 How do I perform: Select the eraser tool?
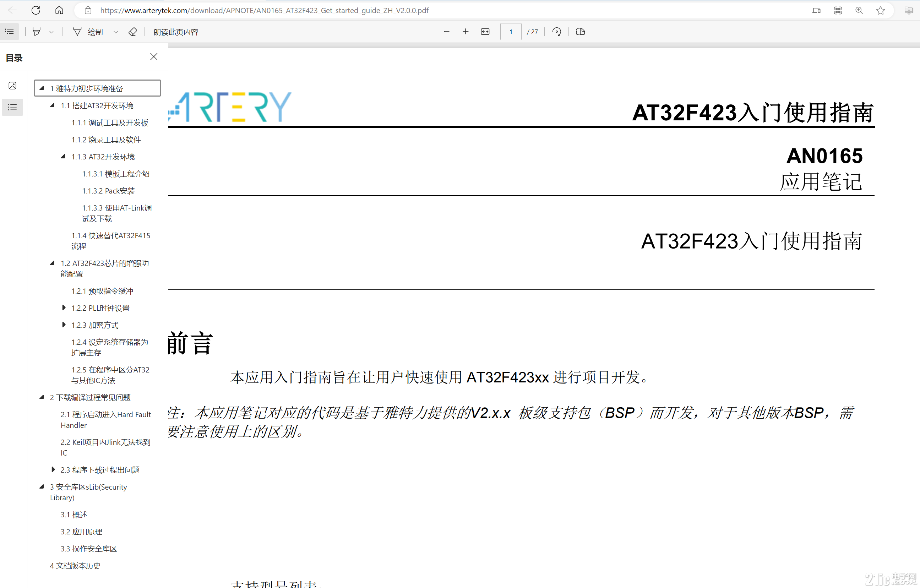132,32
